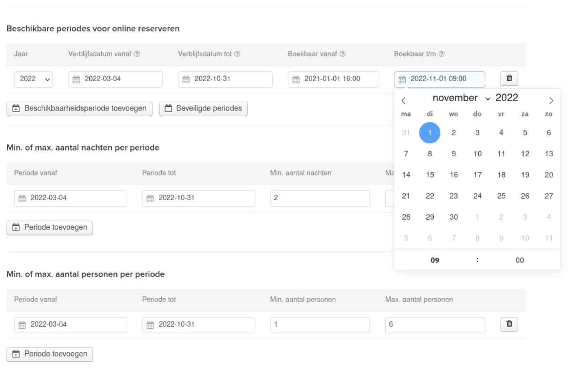588x377 pixels.
Task: Pick November 30 in the date picker
Action: point(453,217)
